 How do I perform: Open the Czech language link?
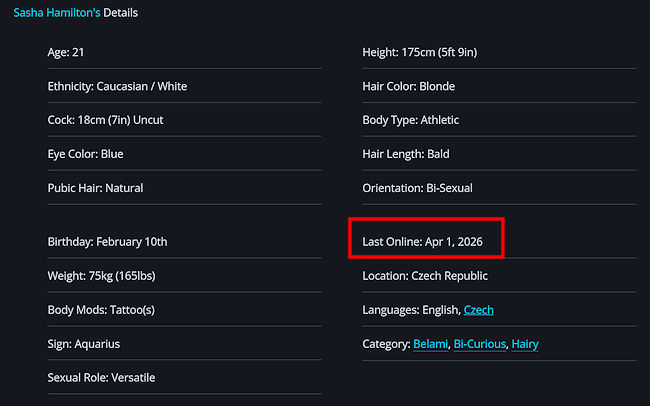[478, 310]
